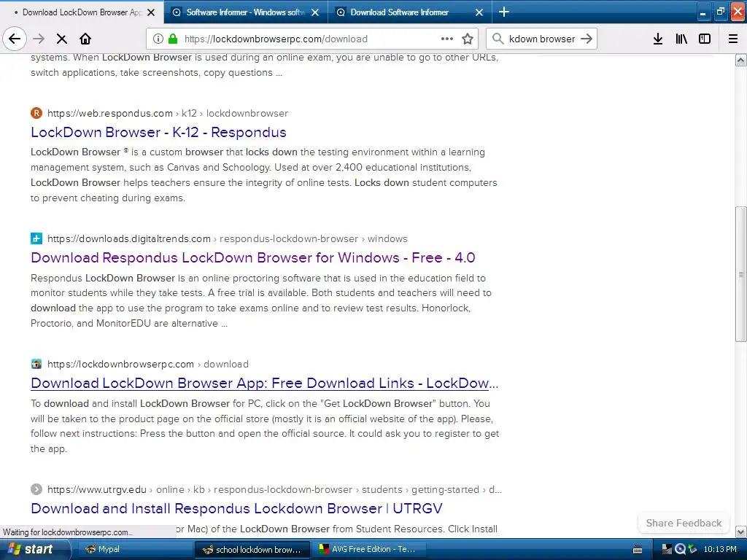Click the https://web.respondus.com › k12 › lockdownbrowser text
This screenshot has width=747, height=560.
[x=168, y=113]
